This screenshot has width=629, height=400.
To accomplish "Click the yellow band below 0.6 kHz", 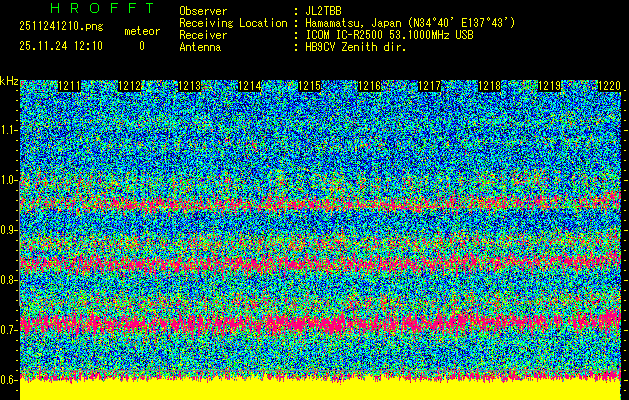I will coord(320,390).
